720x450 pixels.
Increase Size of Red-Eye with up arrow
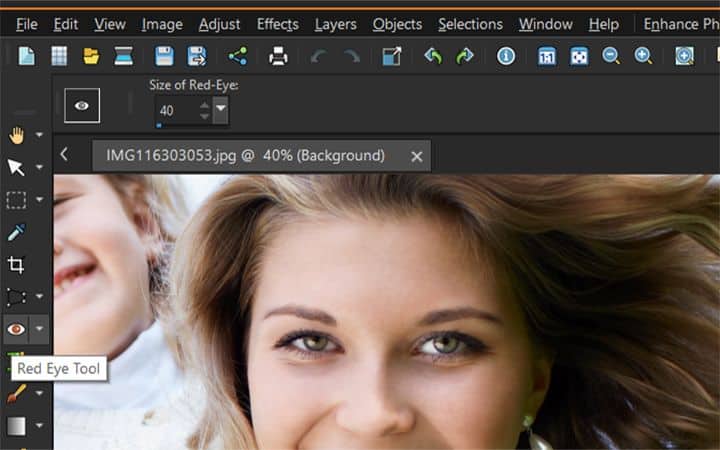(x=205, y=105)
